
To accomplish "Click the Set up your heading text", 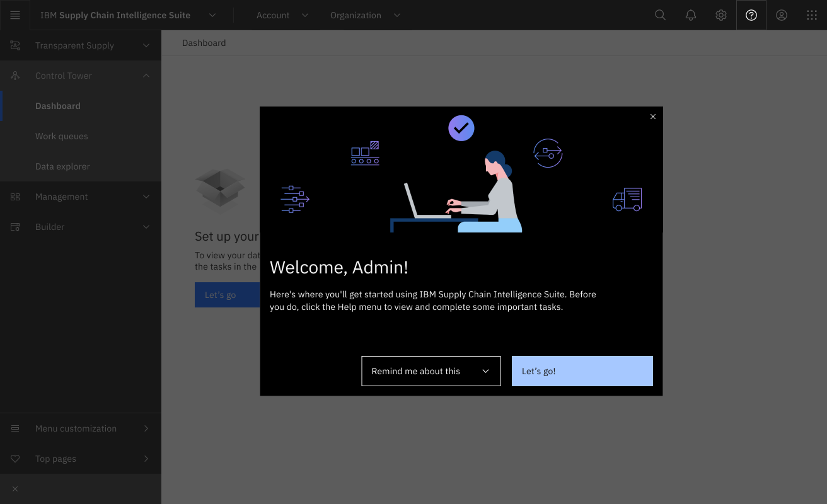I will tap(227, 236).
